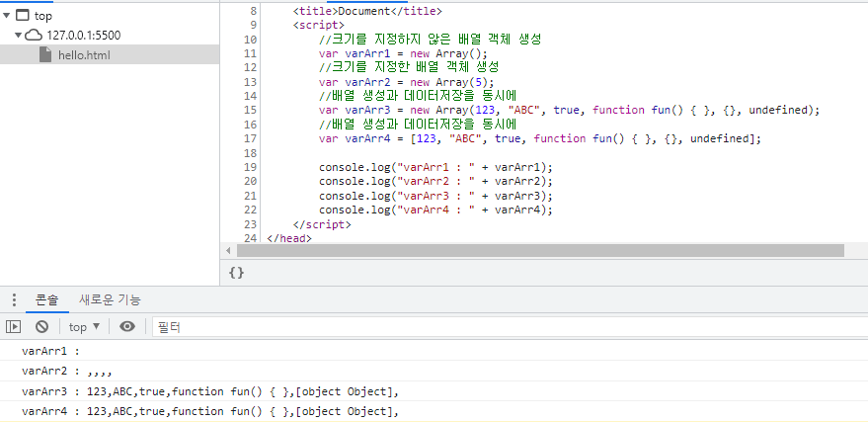Click the opening <script> tag line
868x422 pixels.
point(318,26)
